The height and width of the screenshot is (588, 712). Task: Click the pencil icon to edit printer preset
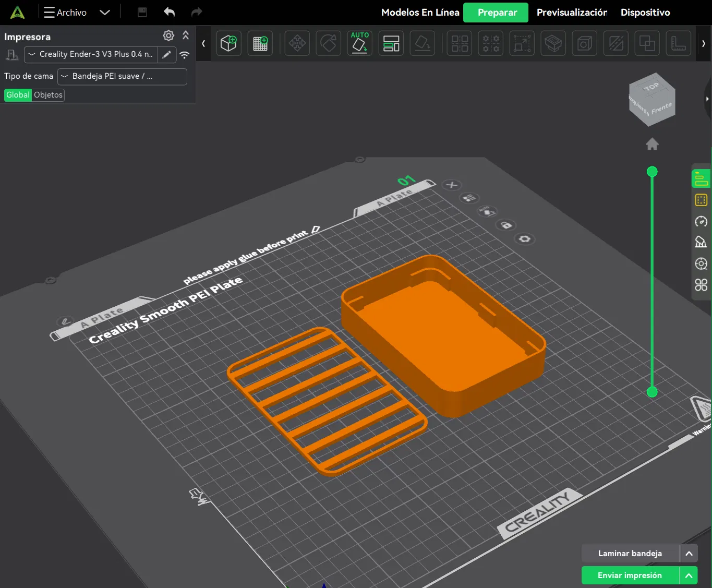click(166, 54)
